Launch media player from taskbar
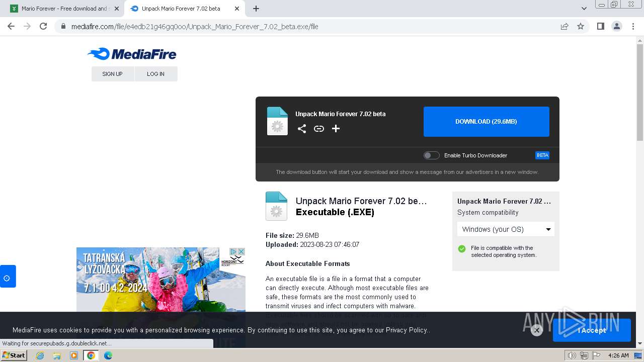The height and width of the screenshot is (362, 644). pos(74,355)
